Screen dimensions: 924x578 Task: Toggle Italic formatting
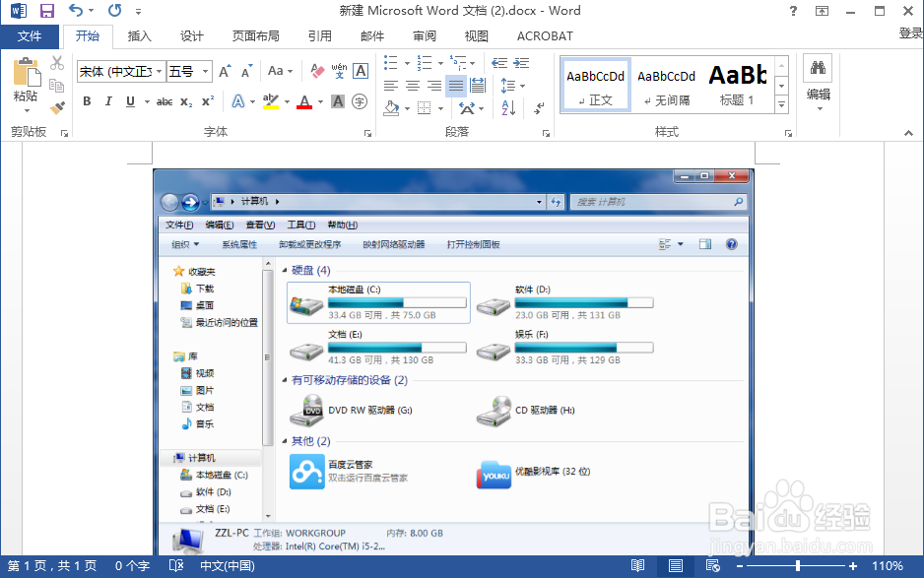(x=108, y=101)
